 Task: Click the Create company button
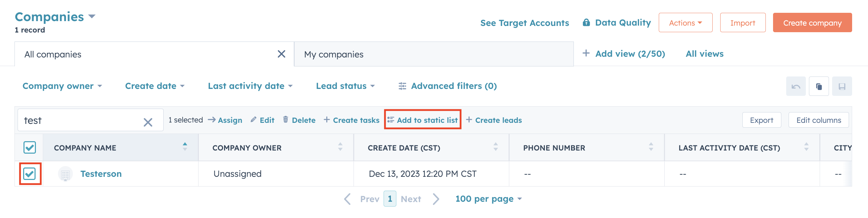click(812, 22)
